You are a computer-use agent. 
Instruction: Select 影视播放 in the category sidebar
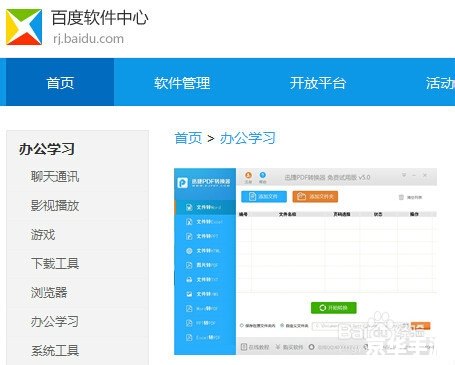click(55, 205)
